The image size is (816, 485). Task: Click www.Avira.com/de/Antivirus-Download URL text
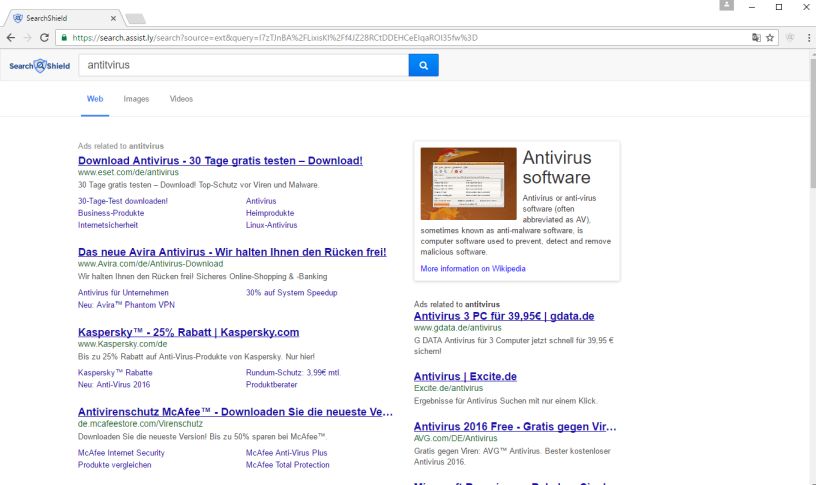(x=150, y=264)
